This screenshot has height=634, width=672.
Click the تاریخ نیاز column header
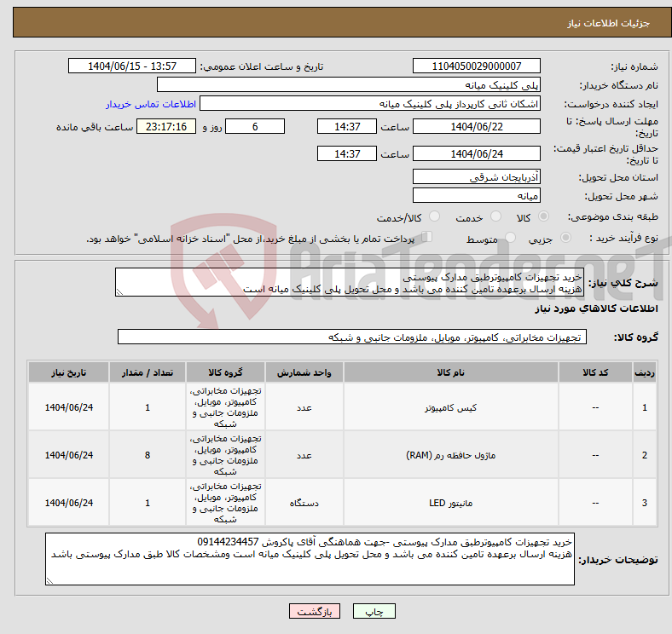point(68,372)
